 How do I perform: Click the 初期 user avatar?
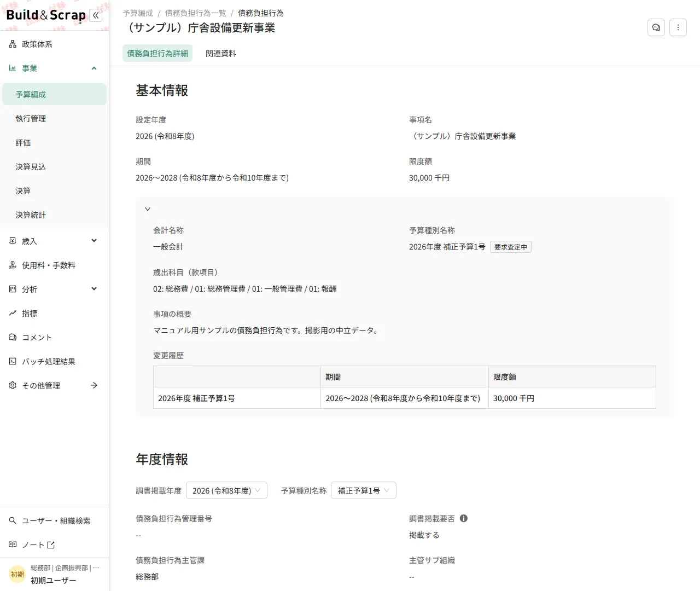(17, 574)
